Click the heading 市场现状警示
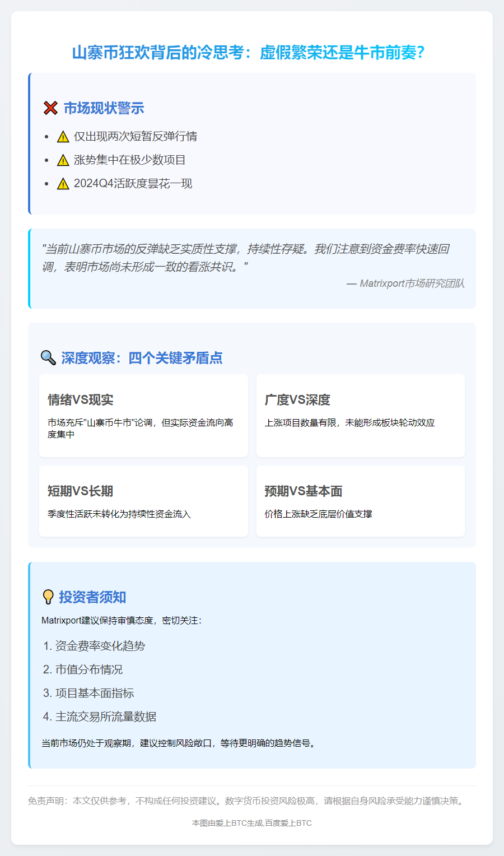This screenshot has width=504, height=856. (104, 108)
